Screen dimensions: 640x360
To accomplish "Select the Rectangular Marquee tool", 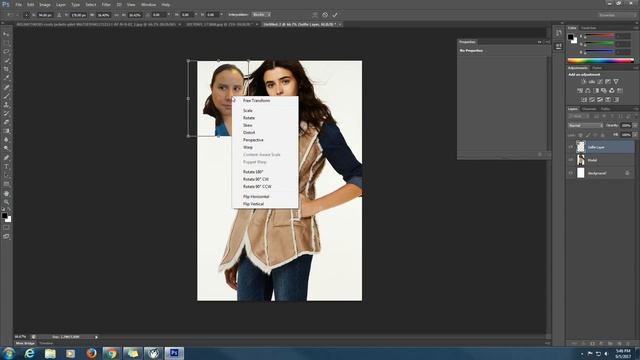I will [6, 43].
